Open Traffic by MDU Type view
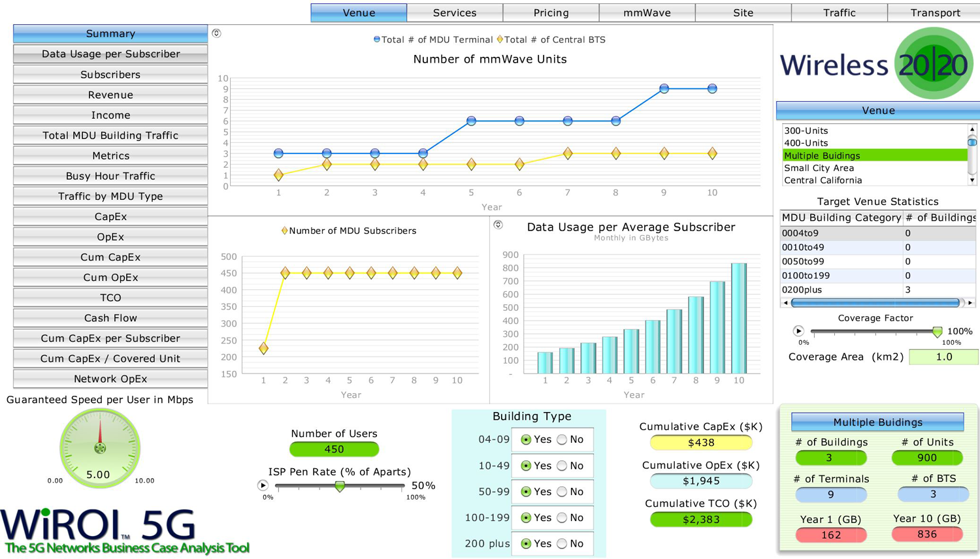This screenshot has width=980, height=559. (x=110, y=196)
